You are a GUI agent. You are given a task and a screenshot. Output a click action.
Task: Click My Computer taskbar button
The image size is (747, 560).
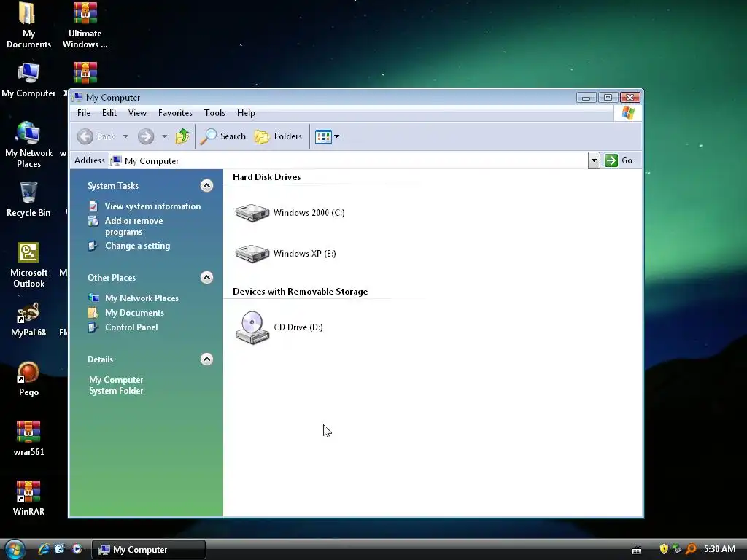point(148,550)
